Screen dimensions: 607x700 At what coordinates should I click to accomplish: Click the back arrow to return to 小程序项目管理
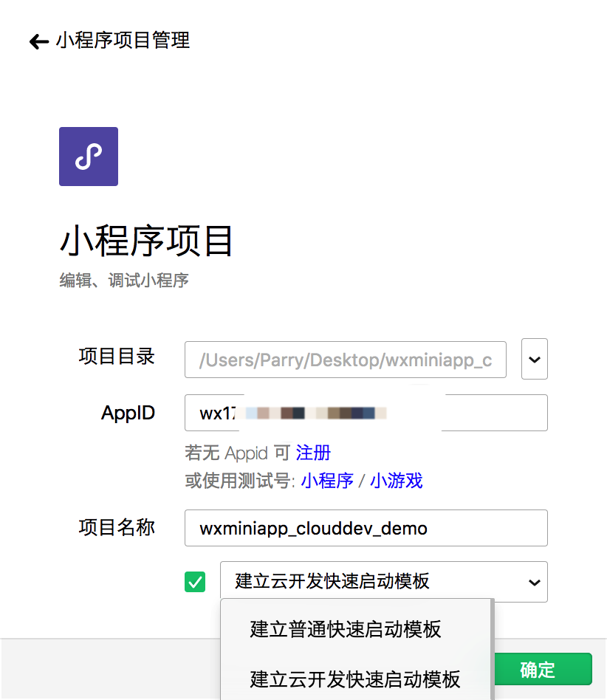[x=38, y=42]
